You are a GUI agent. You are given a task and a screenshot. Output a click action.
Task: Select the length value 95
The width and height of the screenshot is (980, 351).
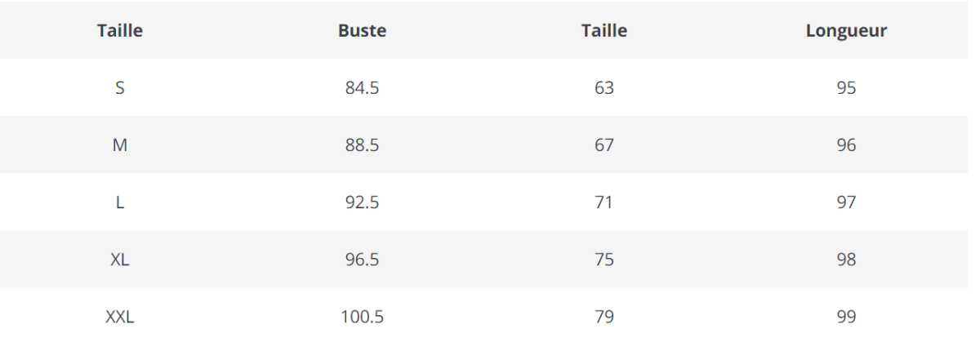click(x=846, y=88)
